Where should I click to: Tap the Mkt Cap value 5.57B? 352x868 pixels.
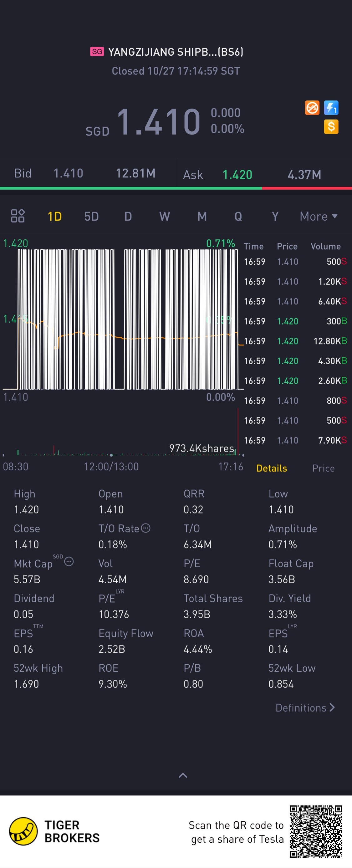[x=27, y=579]
